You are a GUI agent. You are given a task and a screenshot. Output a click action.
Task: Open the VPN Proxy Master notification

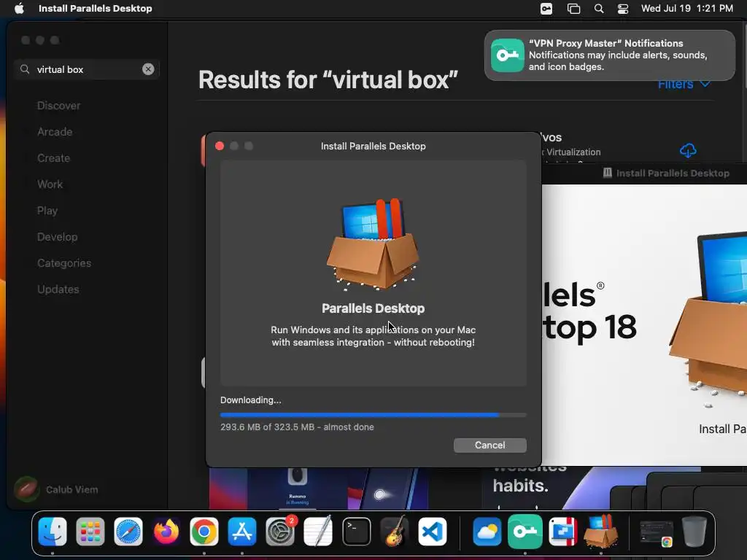pos(609,55)
